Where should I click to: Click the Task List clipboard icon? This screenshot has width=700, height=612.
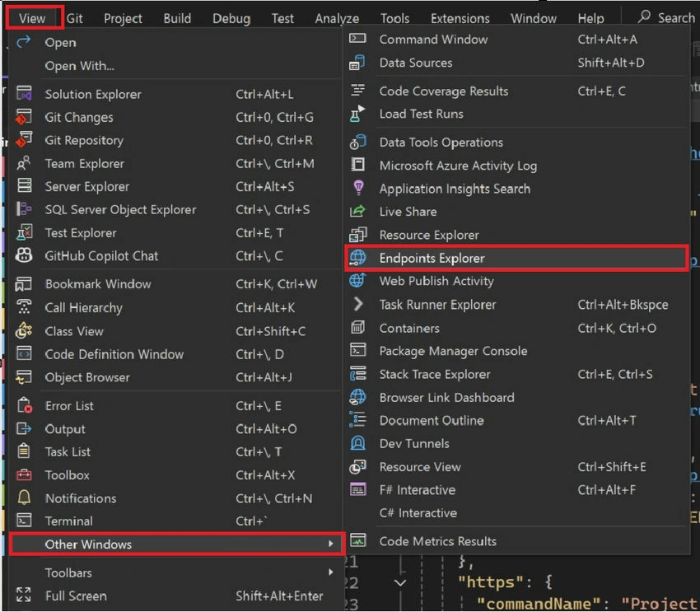[24, 451]
